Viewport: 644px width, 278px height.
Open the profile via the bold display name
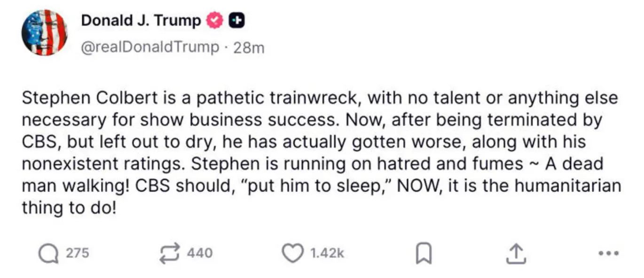pos(141,20)
